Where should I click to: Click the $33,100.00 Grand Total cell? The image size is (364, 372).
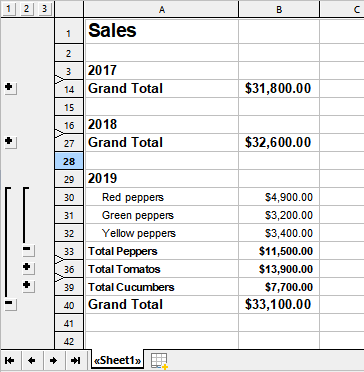(x=279, y=304)
